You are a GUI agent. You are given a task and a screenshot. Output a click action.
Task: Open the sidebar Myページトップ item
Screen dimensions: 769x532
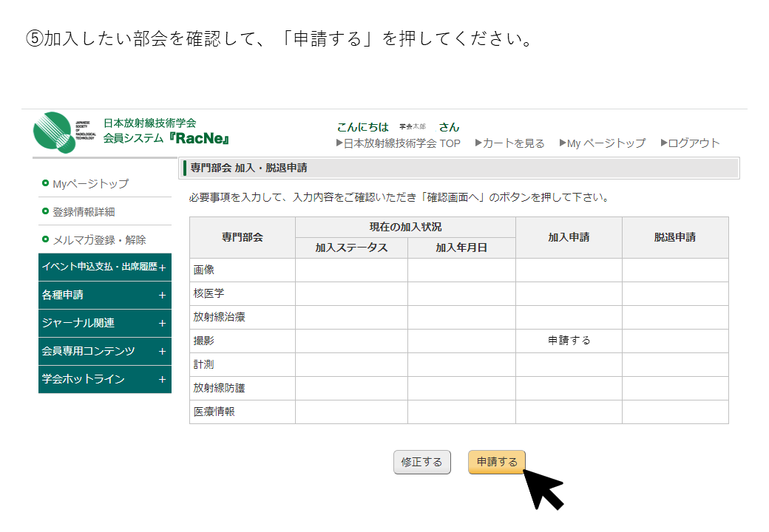pos(90,183)
